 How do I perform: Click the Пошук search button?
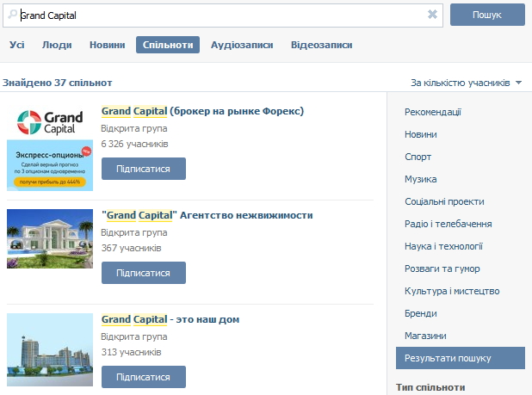487,15
